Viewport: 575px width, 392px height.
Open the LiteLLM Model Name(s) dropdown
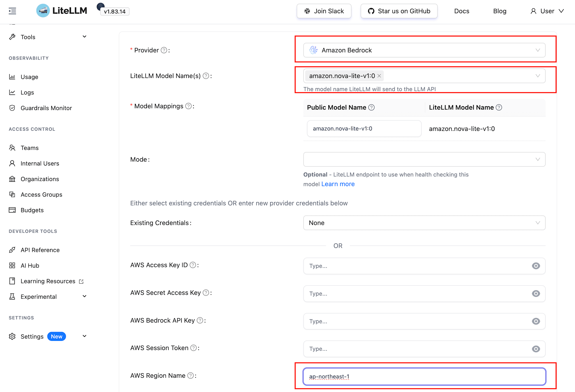[x=424, y=76]
